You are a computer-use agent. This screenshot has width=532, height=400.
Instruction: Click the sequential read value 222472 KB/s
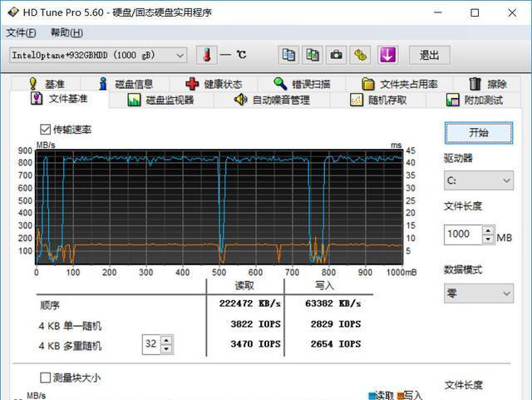pyautogui.click(x=249, y=304)
